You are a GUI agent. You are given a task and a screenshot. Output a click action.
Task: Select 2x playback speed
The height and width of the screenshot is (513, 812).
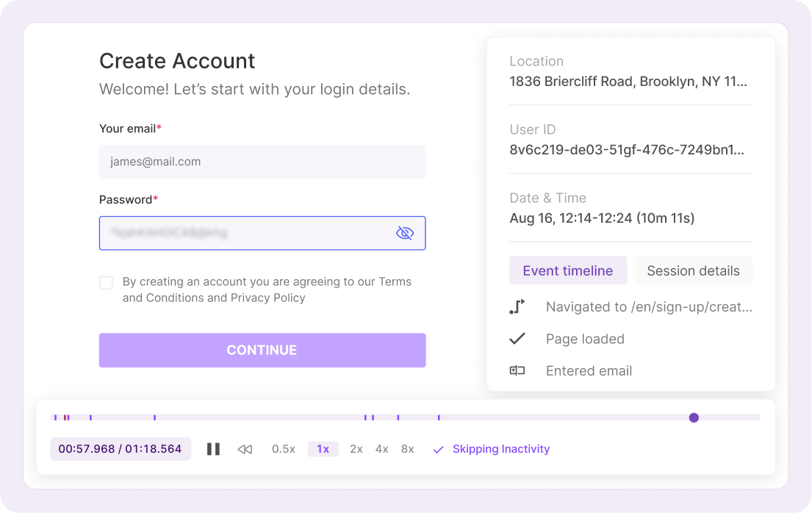356,449
